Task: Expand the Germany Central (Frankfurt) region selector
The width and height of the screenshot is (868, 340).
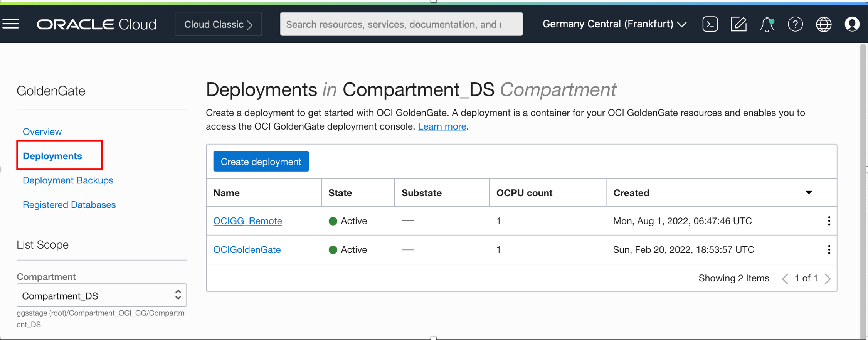Action: tap(614, 24)
